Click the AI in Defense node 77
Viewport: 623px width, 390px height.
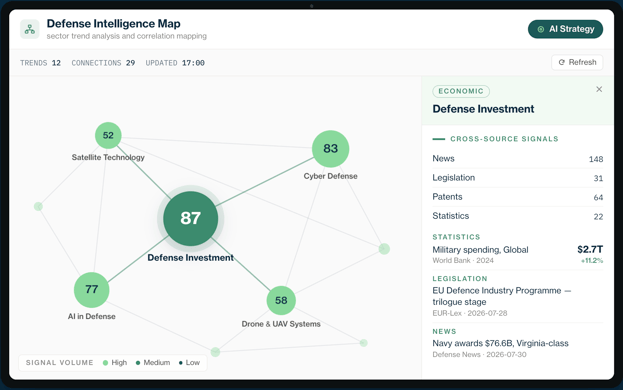pos(91,290)
